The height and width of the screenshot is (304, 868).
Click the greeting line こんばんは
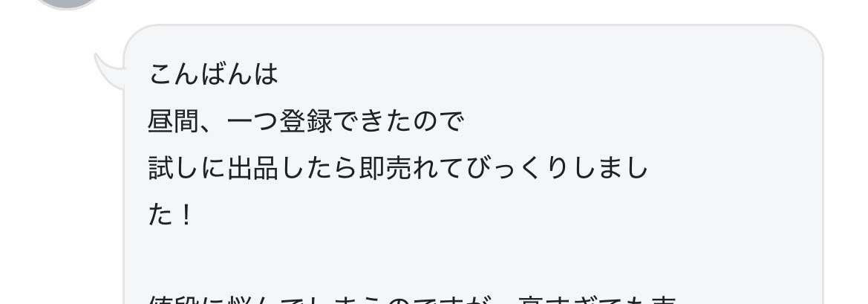[x=212, y=74]
